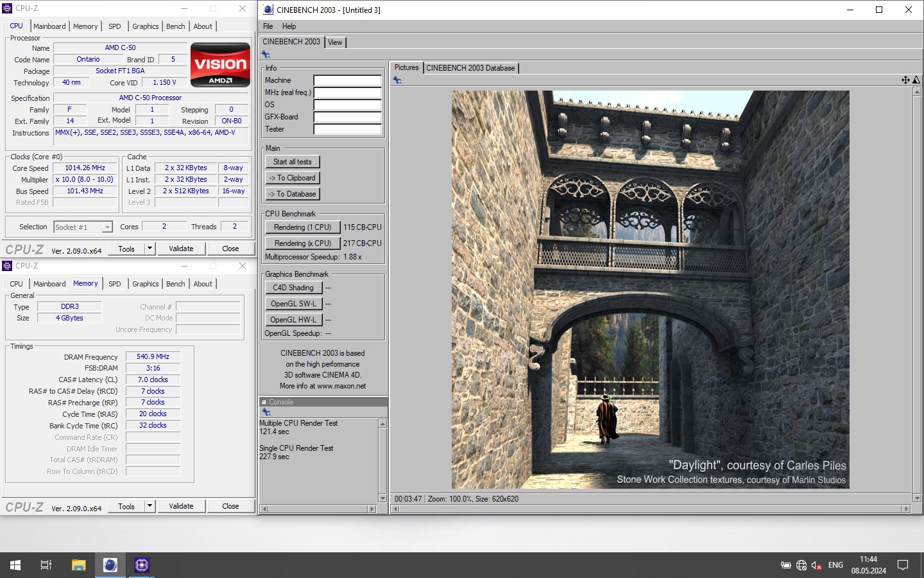Open Bench tab in bottom CPU-Z window
The image size is (924, 578).
[x=176, y=284]
